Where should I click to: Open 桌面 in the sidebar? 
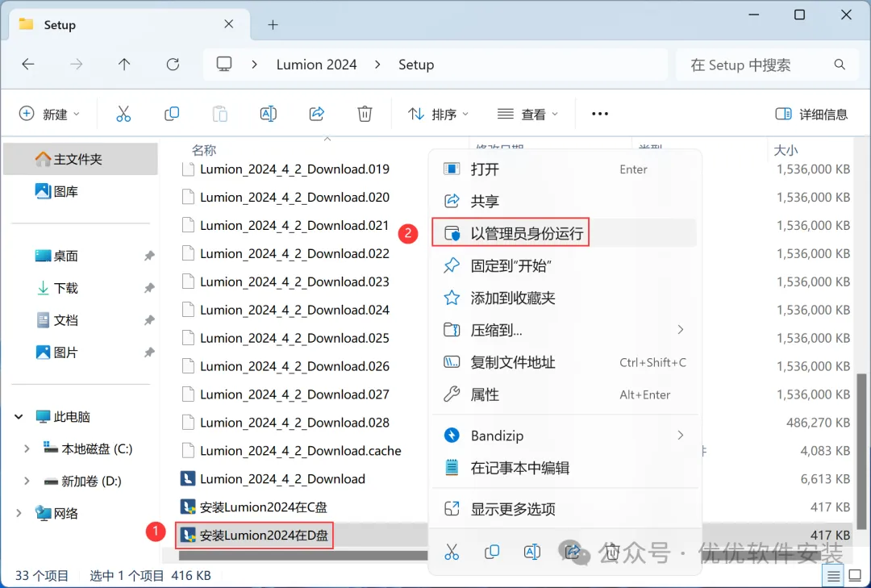[x=81, y=256]
